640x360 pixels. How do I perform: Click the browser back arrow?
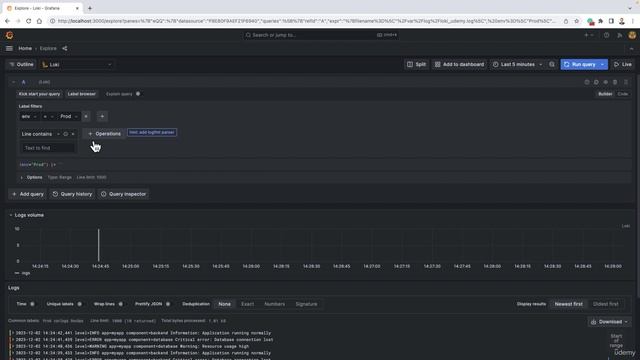pos(7,21)
